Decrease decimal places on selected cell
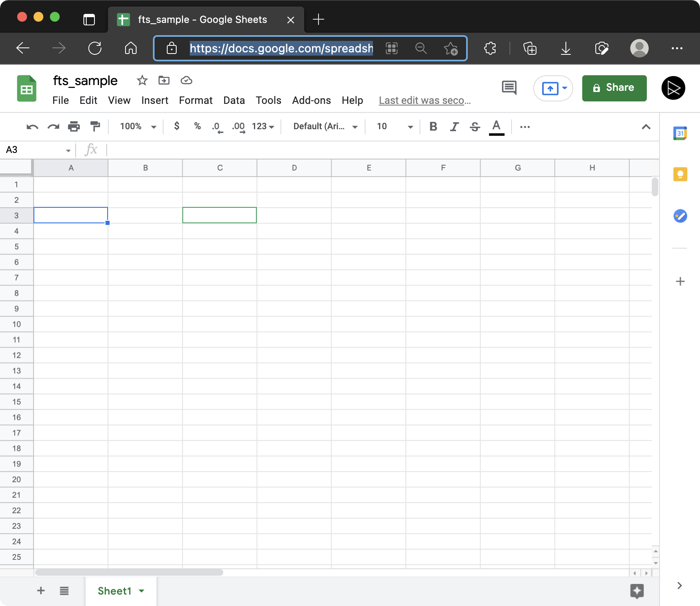This screenshot has height=606, width=700. tap(217, 127)
